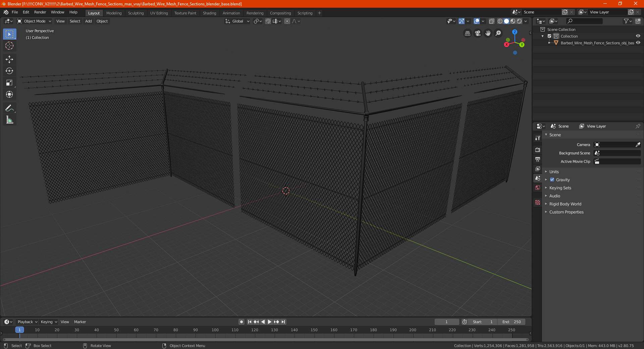This screenshot has width=644, height=349.
Task: Open the World properties tab
Action: point(538,188)
